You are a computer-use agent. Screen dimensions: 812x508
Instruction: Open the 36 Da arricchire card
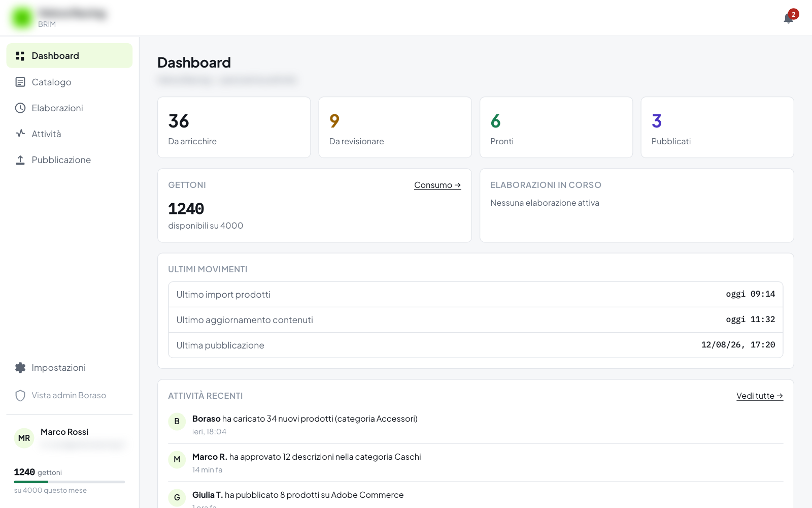coord(234,128)
